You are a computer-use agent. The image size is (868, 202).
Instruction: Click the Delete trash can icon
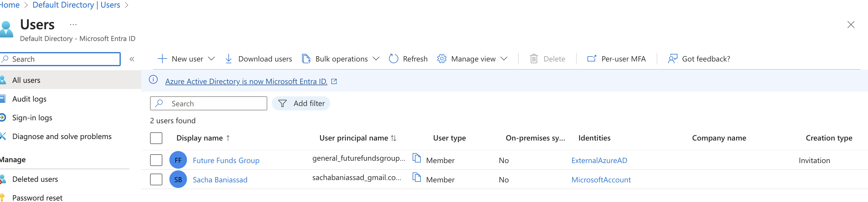[x=534, y=59]
